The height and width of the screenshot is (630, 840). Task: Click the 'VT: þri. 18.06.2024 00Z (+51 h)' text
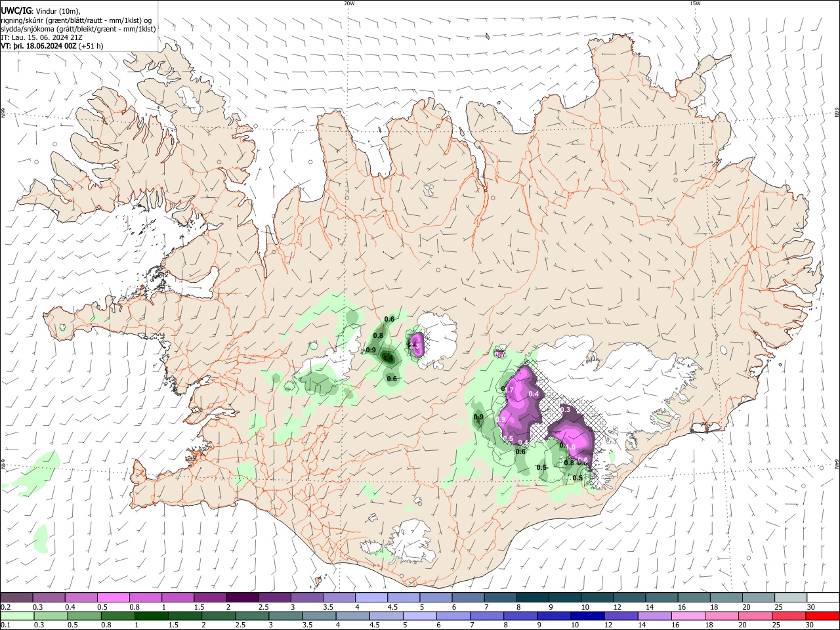click(52, 47)
